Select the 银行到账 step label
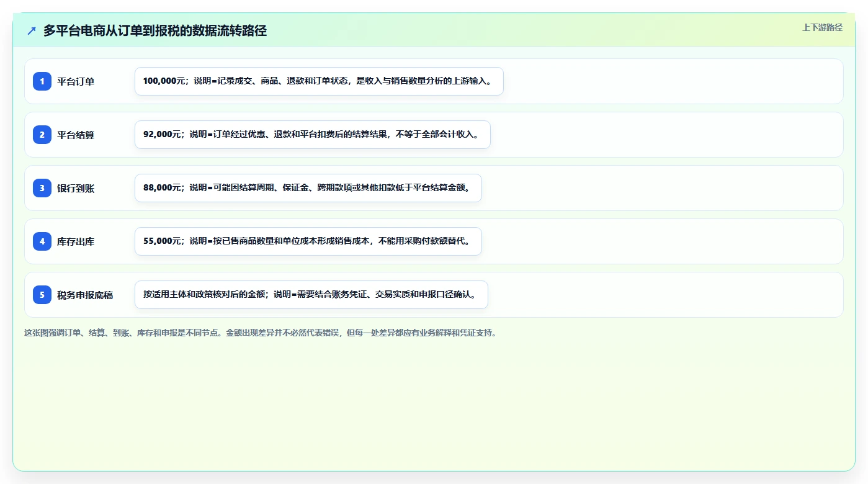Image resolution: width=868 pixels, height=484 pixels. [x=76, y=188]
